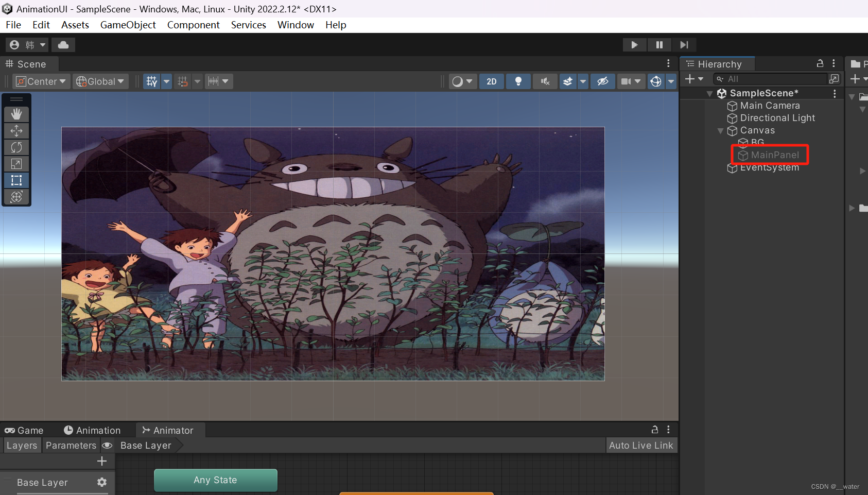This screenshot has height=495, width=868.
Task: Open Animator Parameters tab
Action: click(71, 446)
